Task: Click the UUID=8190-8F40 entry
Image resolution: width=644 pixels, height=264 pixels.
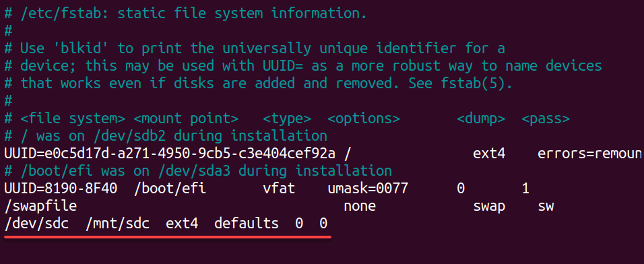Action: (x=61, y=189)
